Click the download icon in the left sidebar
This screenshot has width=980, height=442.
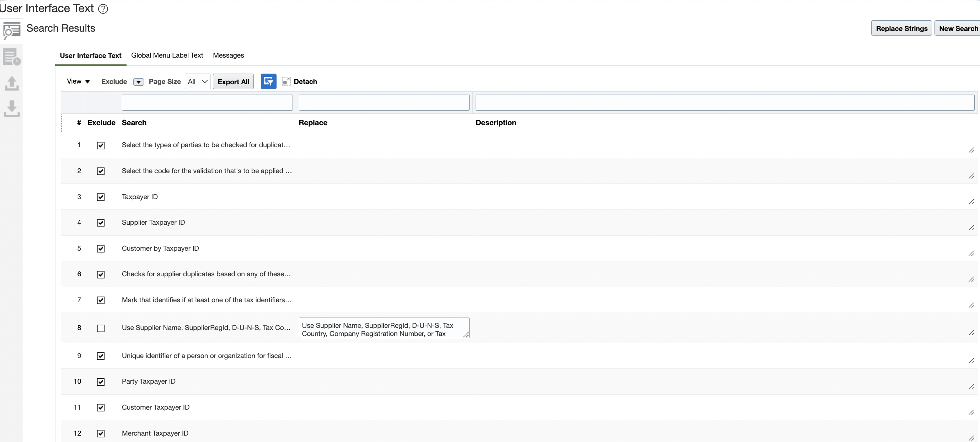(11, 109)
